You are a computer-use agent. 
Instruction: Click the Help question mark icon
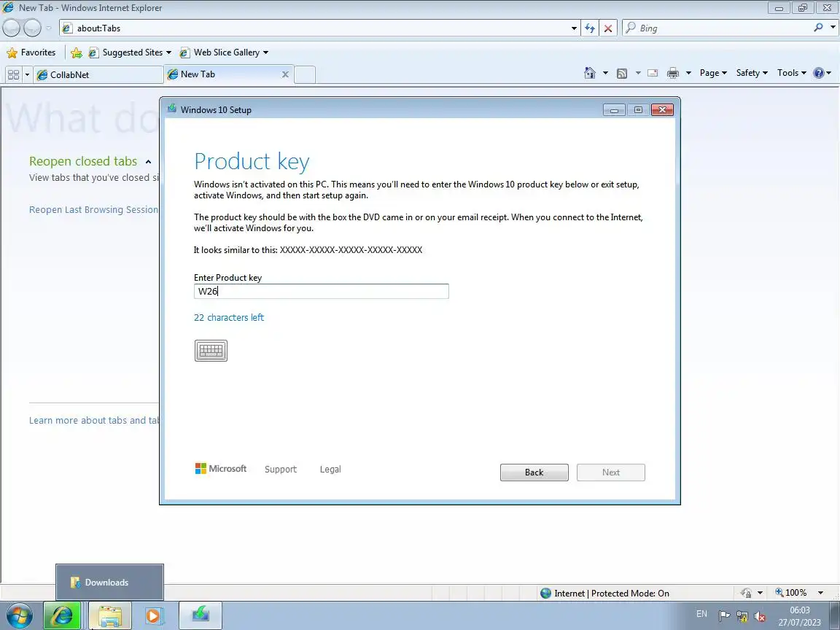[x=819, y=73]
